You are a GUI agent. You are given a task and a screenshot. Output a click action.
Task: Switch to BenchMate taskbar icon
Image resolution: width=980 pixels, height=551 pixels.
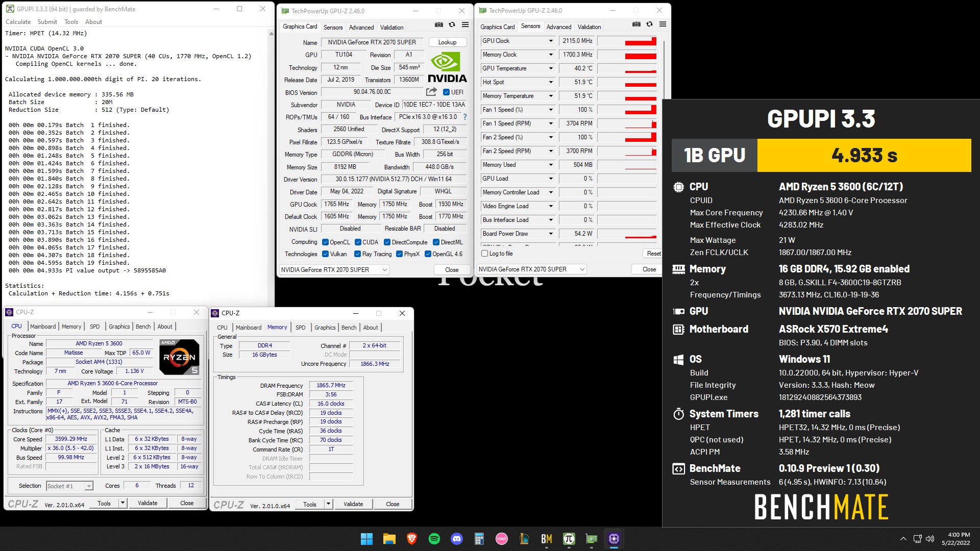(547, 539)
